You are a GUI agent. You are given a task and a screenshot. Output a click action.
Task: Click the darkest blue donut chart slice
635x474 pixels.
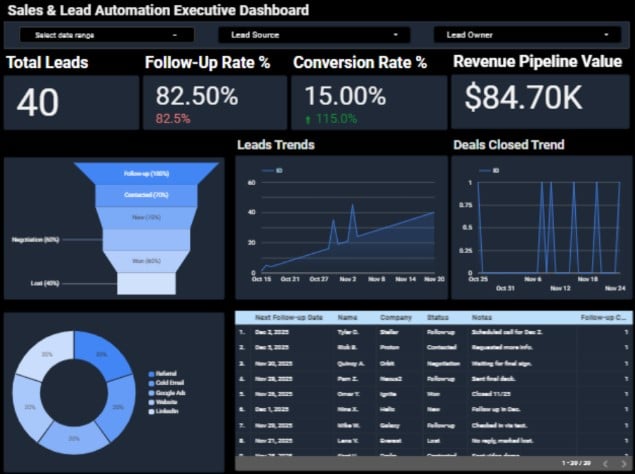pyautogui.click(x=102, y=354)
